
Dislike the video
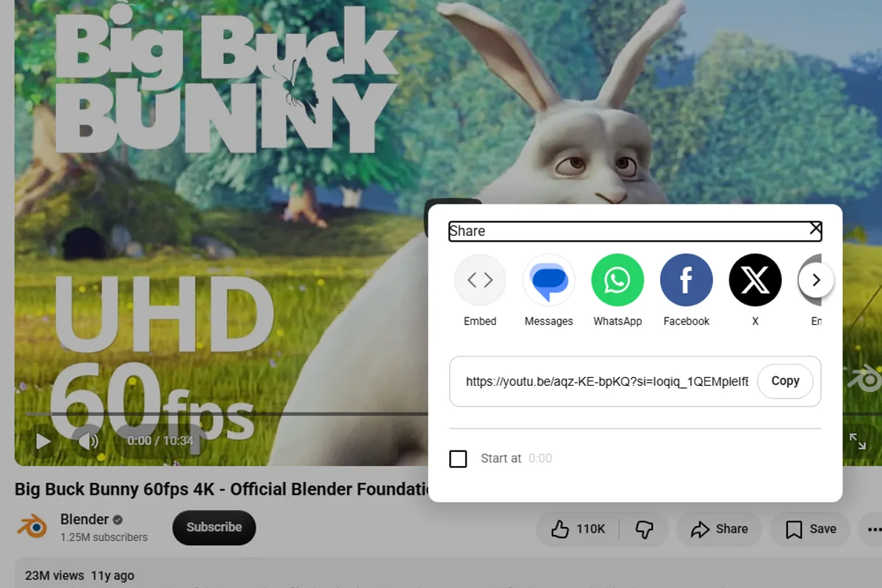[x=644, y=529]
